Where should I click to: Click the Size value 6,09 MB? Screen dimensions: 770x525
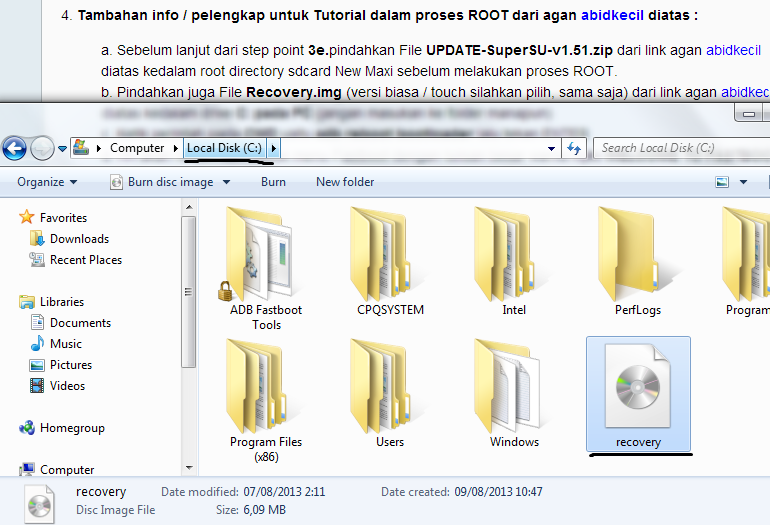click(264, 510)
